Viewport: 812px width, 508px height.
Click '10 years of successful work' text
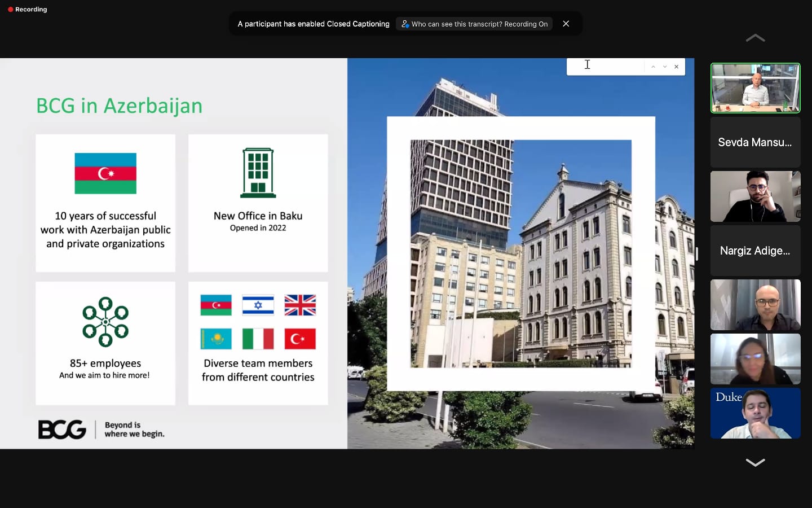coord(105,230)
